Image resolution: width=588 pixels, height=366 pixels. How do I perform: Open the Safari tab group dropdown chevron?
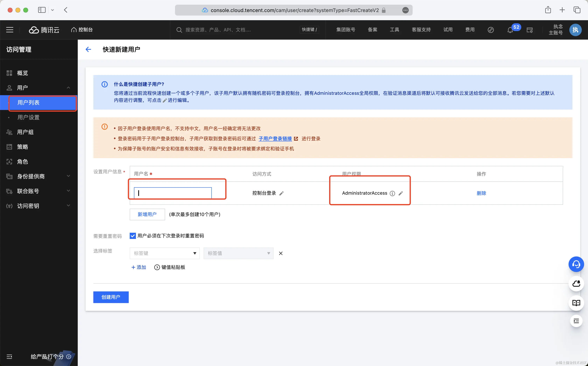52,10
